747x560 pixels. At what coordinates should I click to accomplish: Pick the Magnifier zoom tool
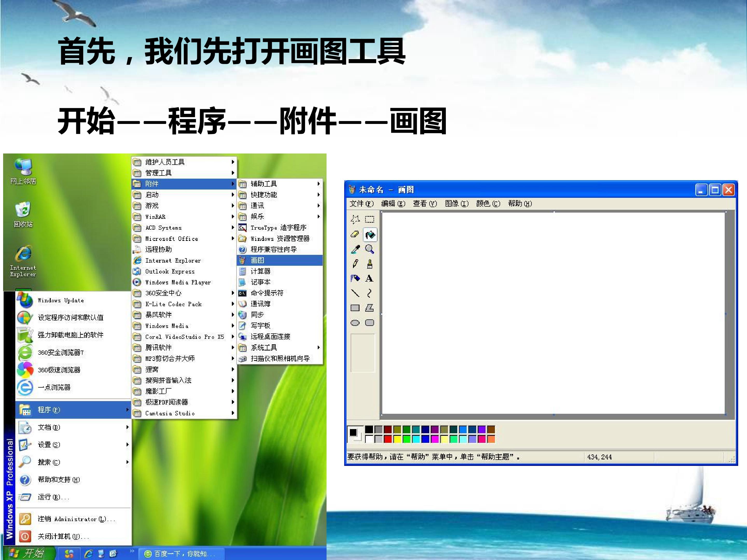click(370, 249)
